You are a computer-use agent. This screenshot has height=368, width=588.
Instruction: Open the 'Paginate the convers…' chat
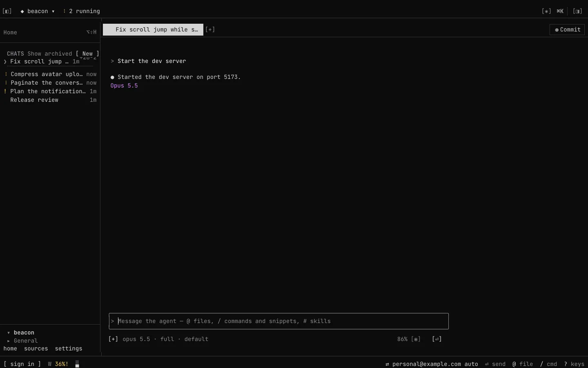point(51,83)
